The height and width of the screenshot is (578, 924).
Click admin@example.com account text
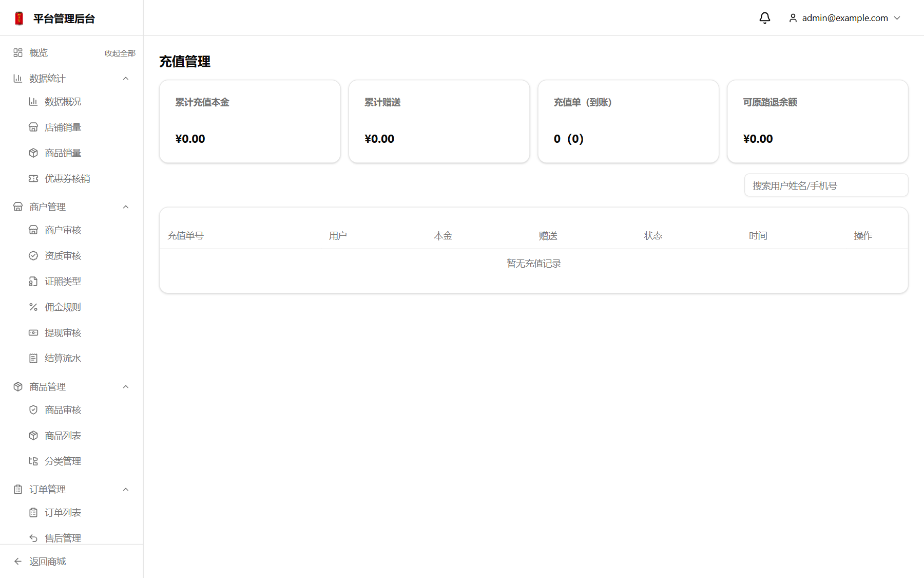click(845, 18)
